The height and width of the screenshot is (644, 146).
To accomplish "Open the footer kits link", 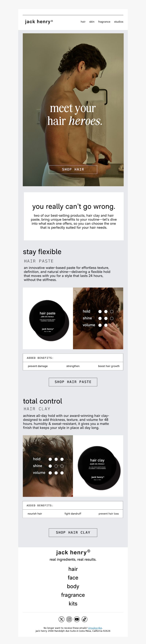I will (73, 604).
